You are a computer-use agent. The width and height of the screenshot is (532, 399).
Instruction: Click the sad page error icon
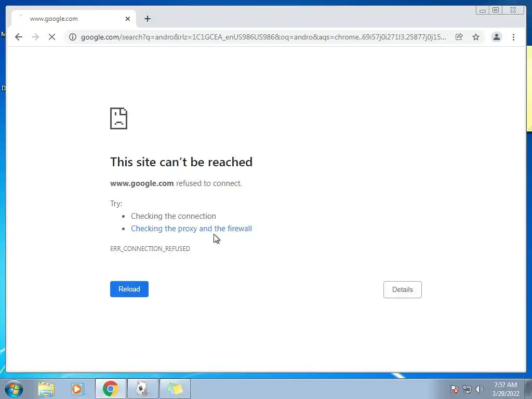pos(118,118)
